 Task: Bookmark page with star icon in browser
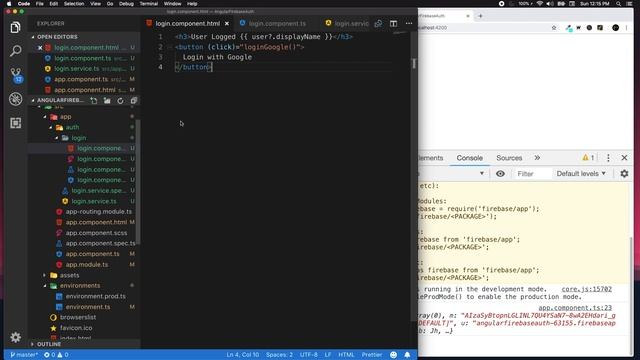(554, 28)
